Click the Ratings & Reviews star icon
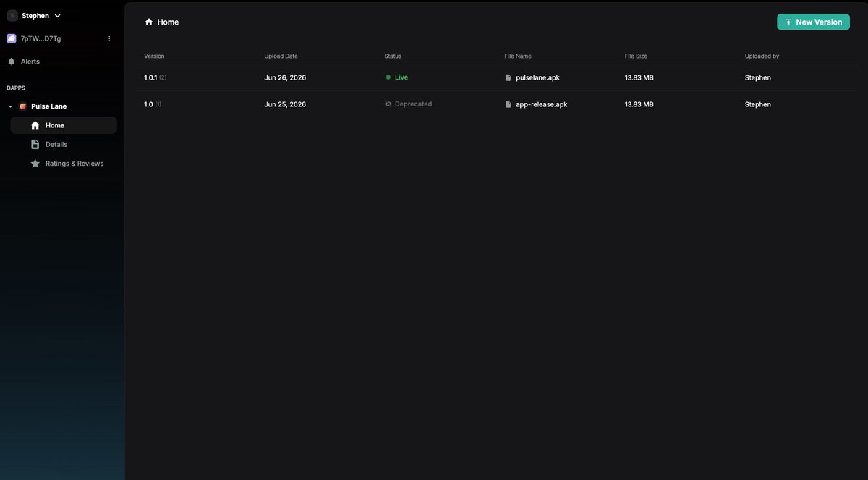868x480 pixels. click(x=35, y=164)
